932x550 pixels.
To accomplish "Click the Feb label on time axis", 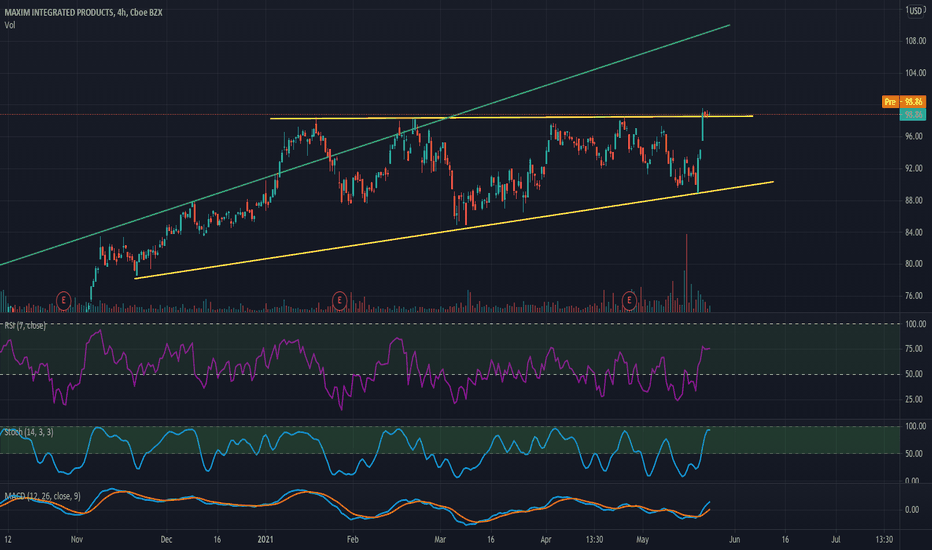I will 352,539.
